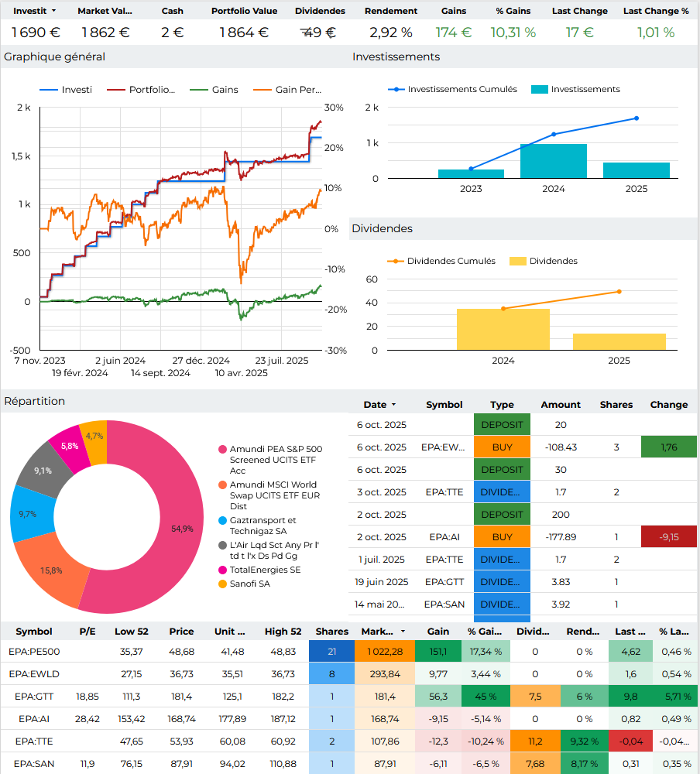Click the yellow Dividendes legend square

[x=517, y=262]
